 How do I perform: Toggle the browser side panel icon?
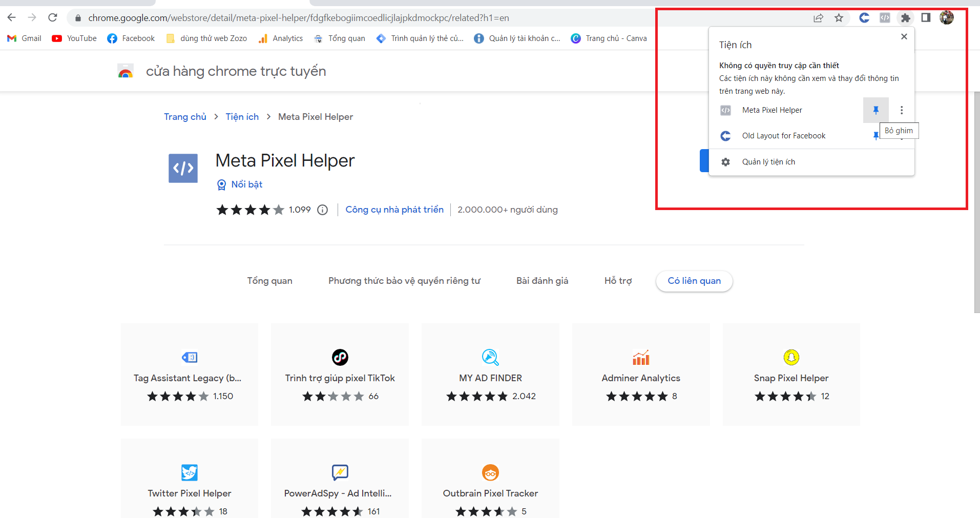pyautogui.click(x=926, y=18)
